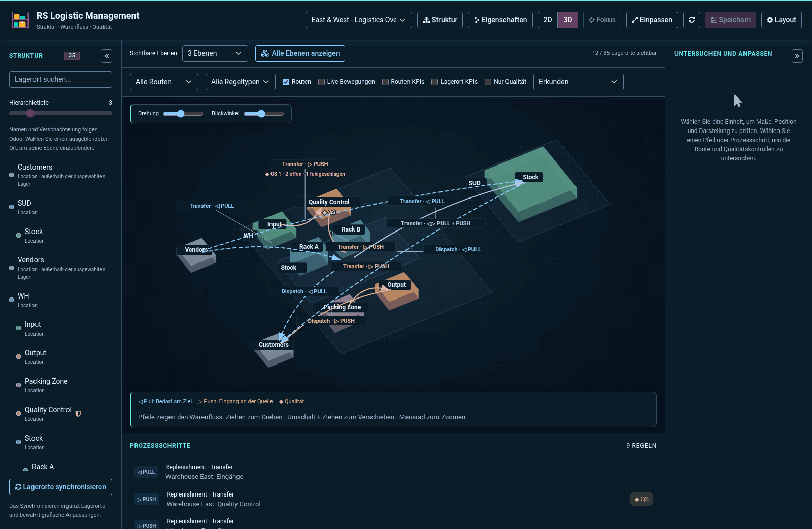This screenshot has height=529, width=812.
Task: Select Packing Zone in the structure tree
Action: 60,386
